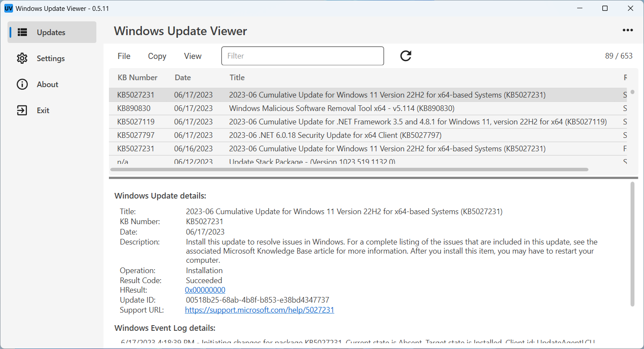Click the Settings gear icon
Image resolution: width=644 pixels, height=349 pixels.
coord(22,58)
